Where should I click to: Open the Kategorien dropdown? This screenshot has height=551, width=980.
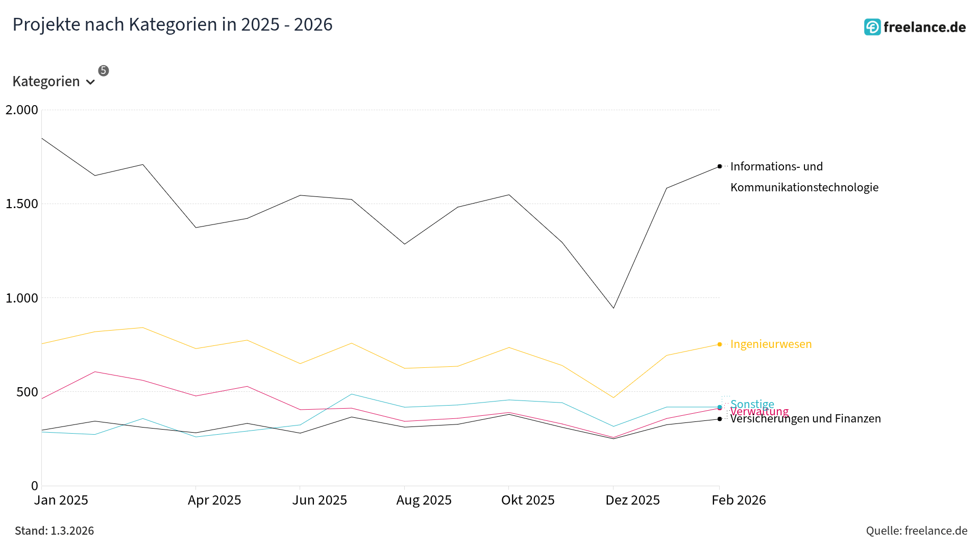pos(46,82)
